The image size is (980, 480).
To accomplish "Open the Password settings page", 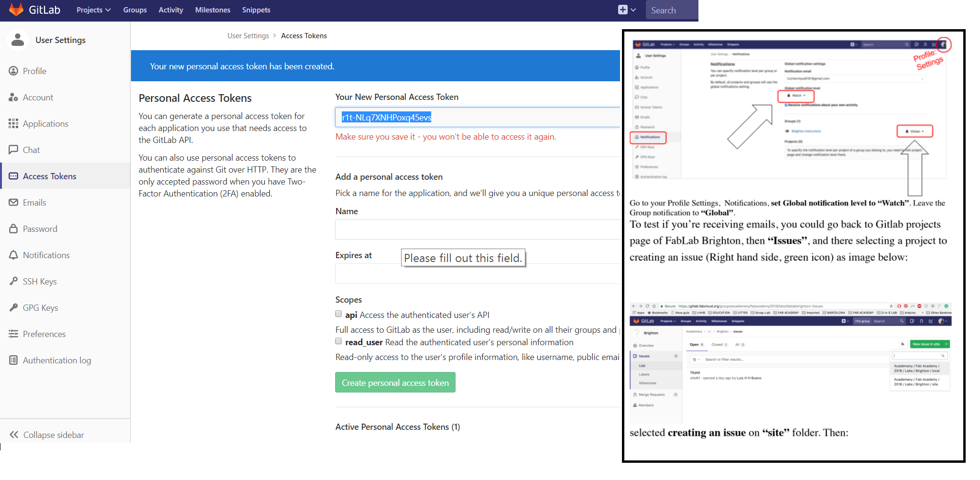I will pyautogui.click(x=40, y=229).
